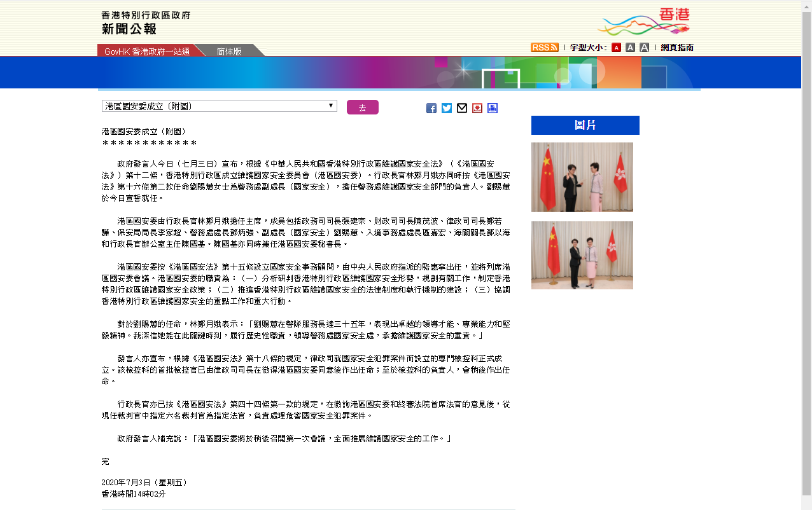
Task: Click the 香港特別行政區政府 header text
Action: pos(146,15)
